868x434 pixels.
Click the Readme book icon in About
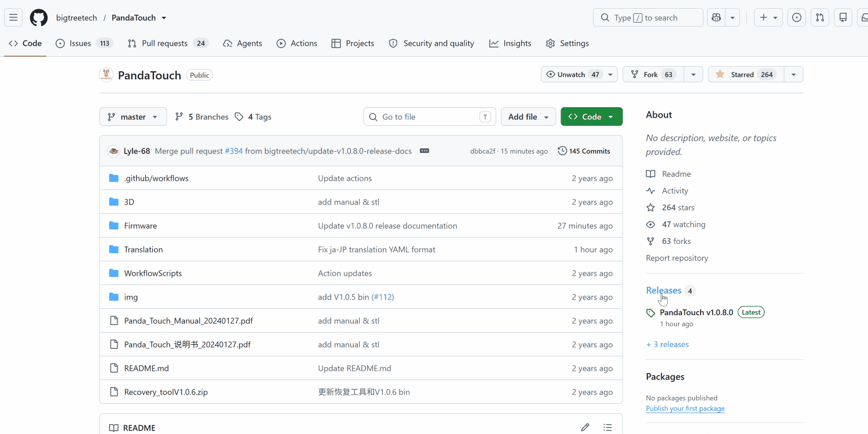coord(651,174)
